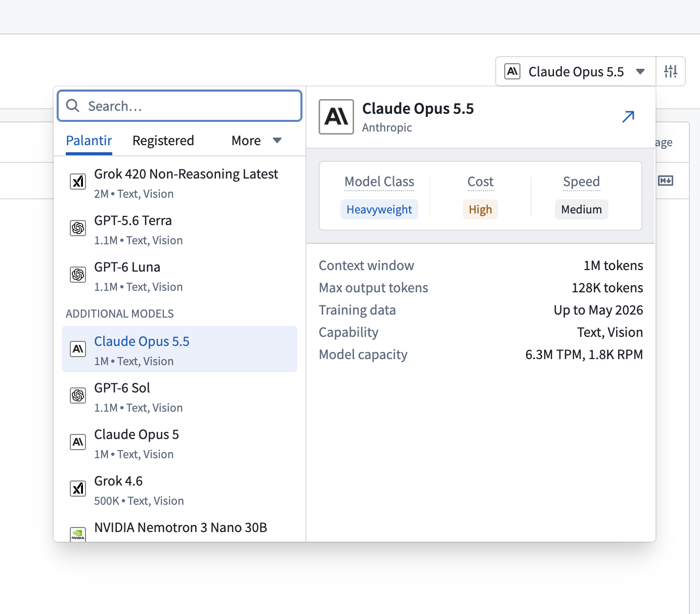Click the Cost label
Viewport: 700px width, 614px height.
[x=480, y=182]
